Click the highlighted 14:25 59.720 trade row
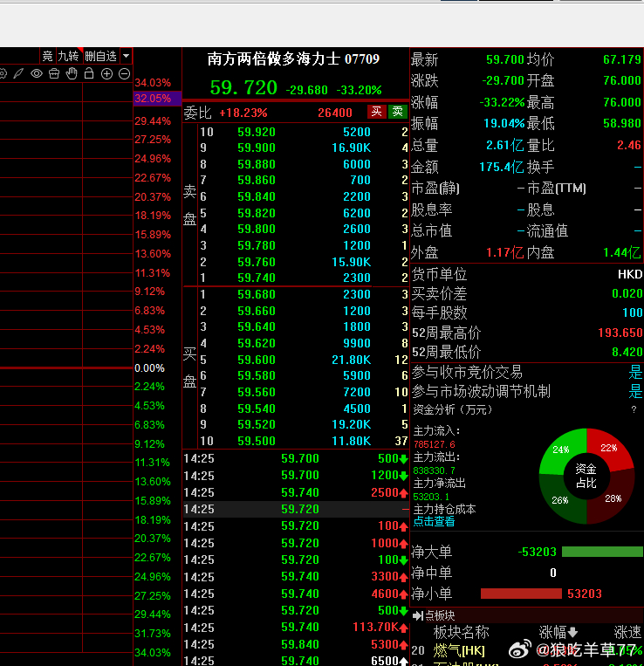Image resolution: width=644 pixels, height=666 pixels. tap(296, 509)
